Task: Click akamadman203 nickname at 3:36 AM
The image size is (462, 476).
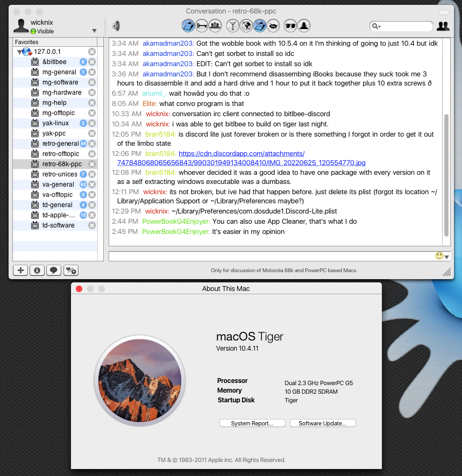Action: pos(168,74)
